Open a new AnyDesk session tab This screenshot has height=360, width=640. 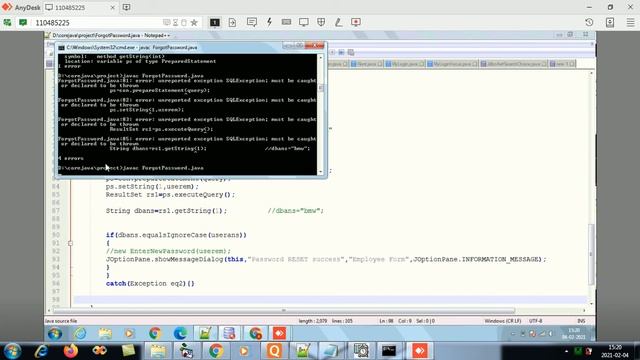(x=127, y=7)
